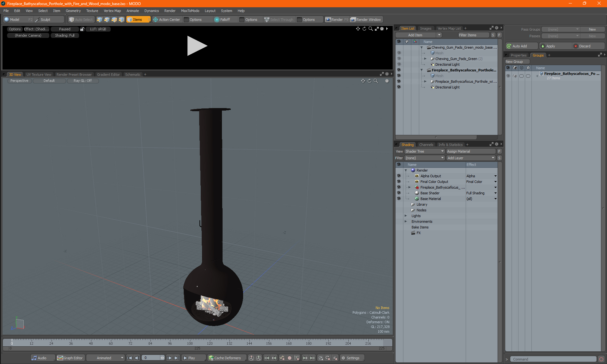607x364 pixels.
Task: Click the move-view icon in 3D viewport
Action: pos(363,81)
